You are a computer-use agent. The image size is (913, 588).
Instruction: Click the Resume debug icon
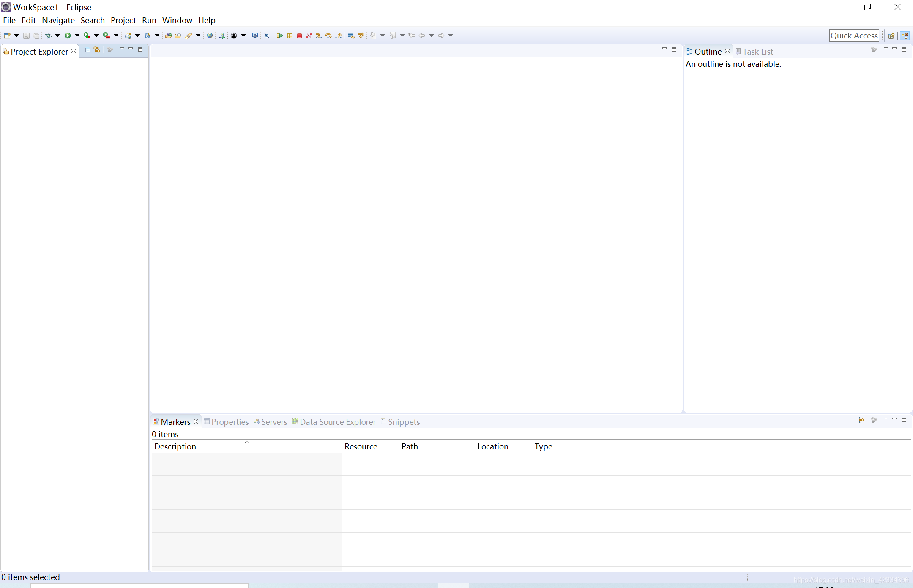tap(280, 36)
